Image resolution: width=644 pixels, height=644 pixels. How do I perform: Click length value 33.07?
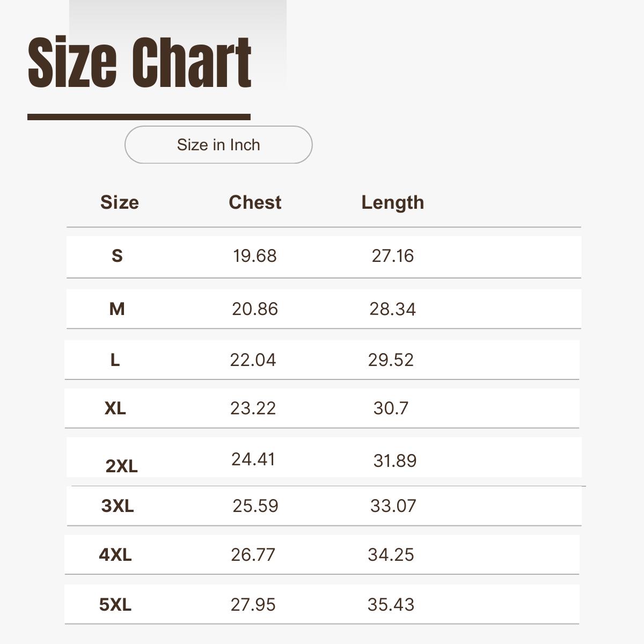(x=393, y=506)
